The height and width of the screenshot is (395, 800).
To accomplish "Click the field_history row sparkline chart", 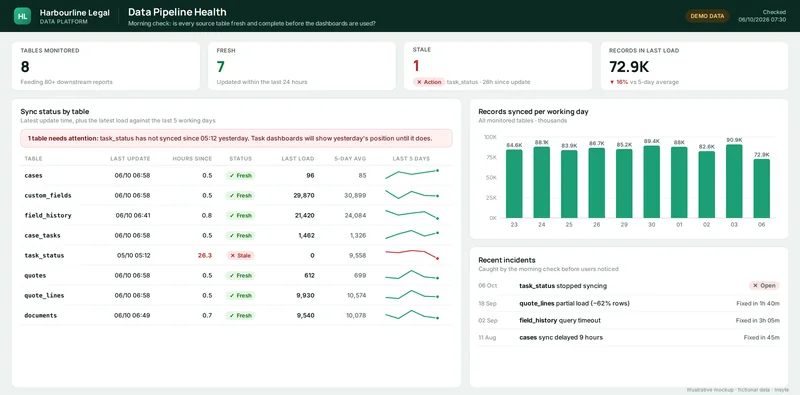I will tap(412, 214).
